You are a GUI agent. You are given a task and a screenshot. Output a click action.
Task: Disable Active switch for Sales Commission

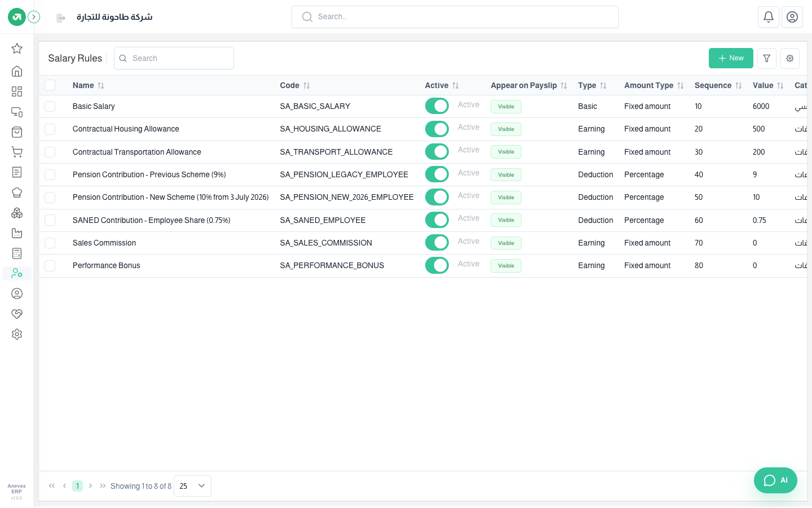pos(437,243)
